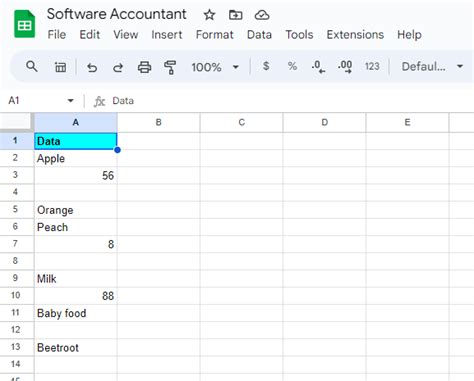Apply percent format button
474x381 pixels.
(292, 66)
